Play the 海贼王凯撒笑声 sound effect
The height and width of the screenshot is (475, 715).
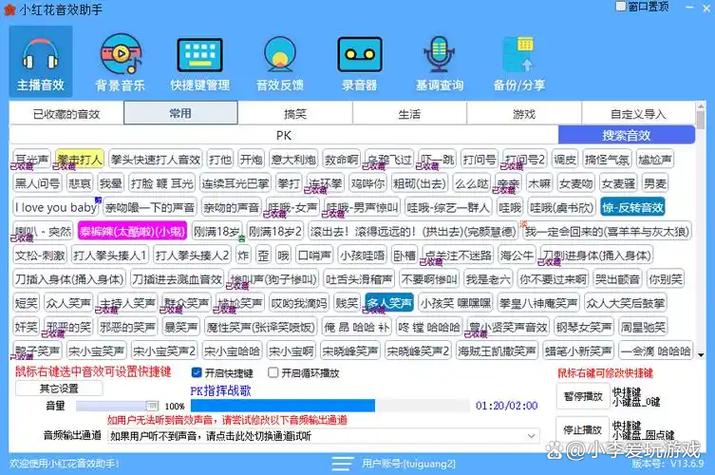point(497,351)
